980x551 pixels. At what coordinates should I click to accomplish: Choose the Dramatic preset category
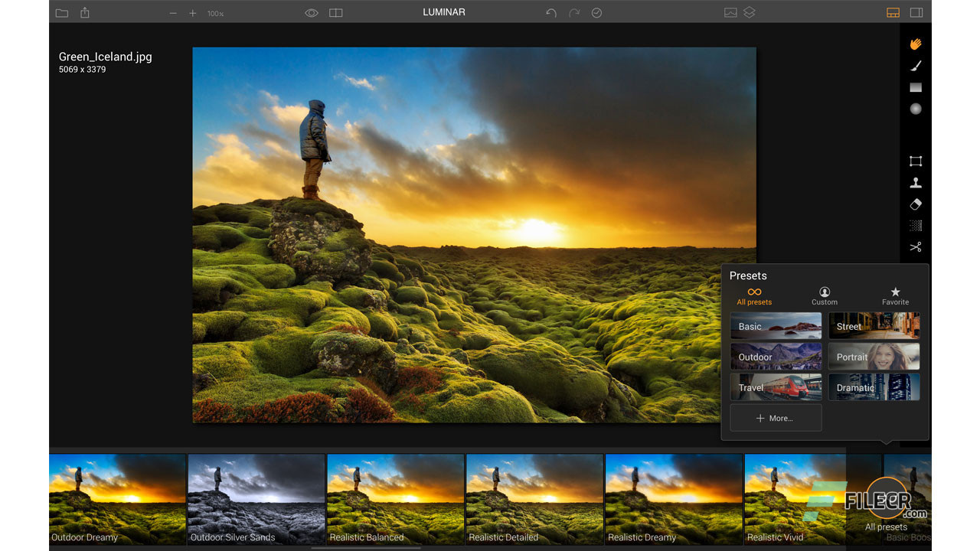(874, 387)
